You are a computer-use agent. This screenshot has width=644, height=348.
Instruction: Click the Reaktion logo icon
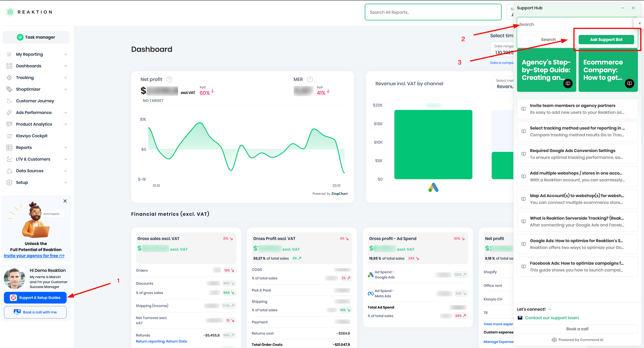10,12
